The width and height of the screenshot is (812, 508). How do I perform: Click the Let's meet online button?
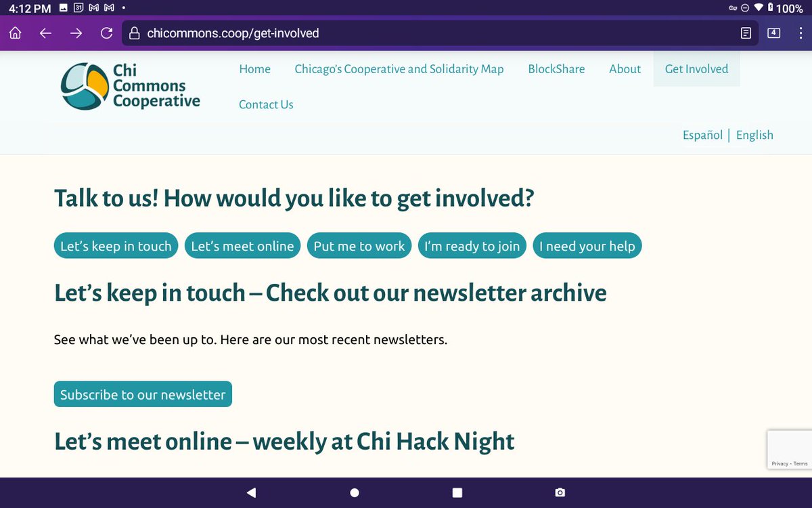click(x=242, y=246)
